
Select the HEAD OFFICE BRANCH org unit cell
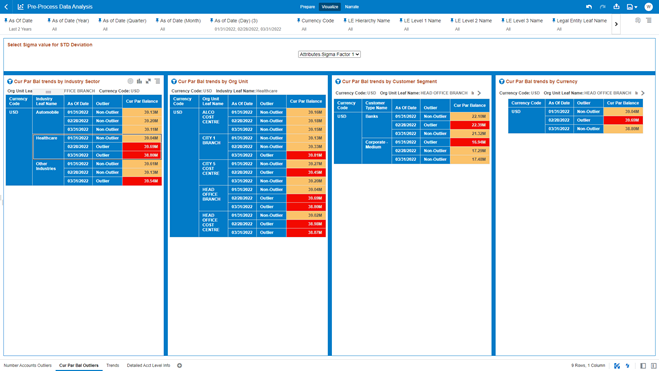tap(213, 198)
